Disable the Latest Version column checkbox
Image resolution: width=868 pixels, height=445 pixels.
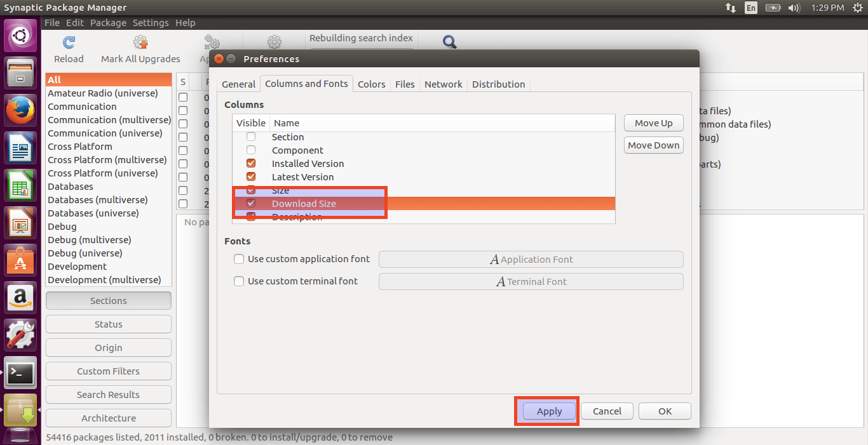click(x=250, y=176)
